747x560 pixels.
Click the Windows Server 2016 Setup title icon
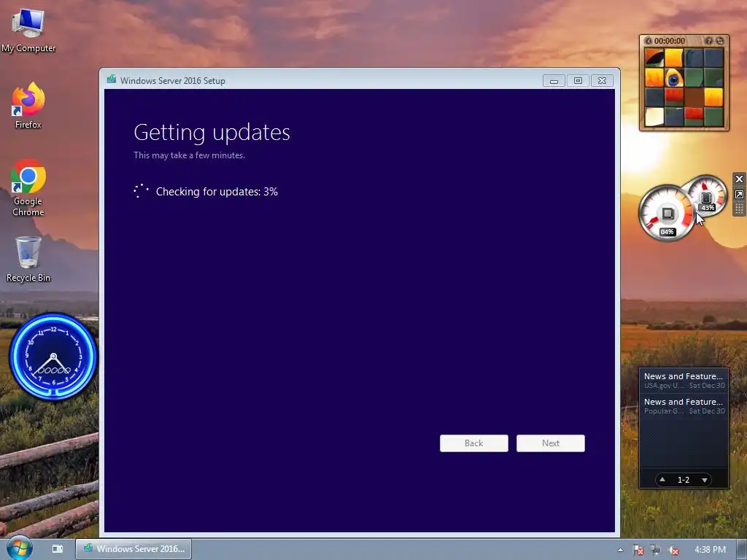[x=111, y=80]
